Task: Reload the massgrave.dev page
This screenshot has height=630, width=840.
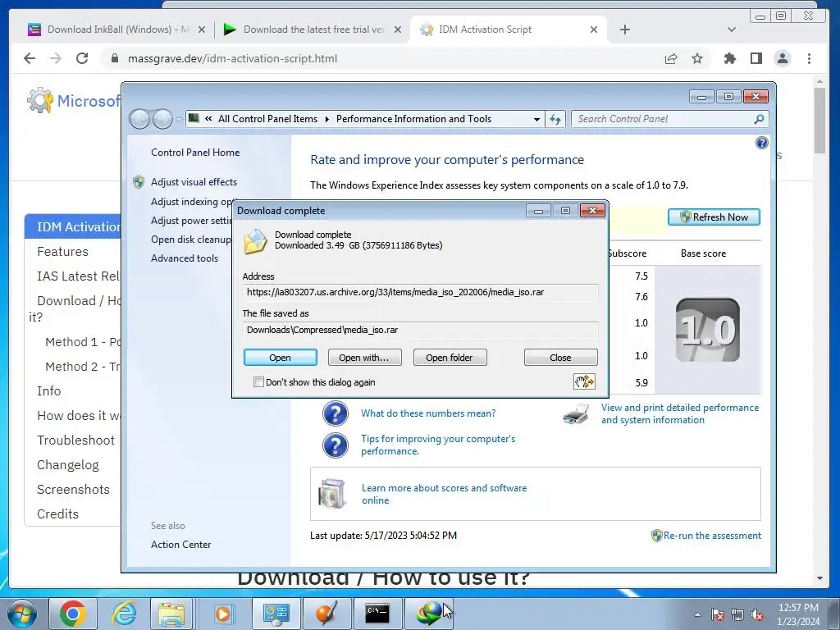Action: tap(81, 58)
